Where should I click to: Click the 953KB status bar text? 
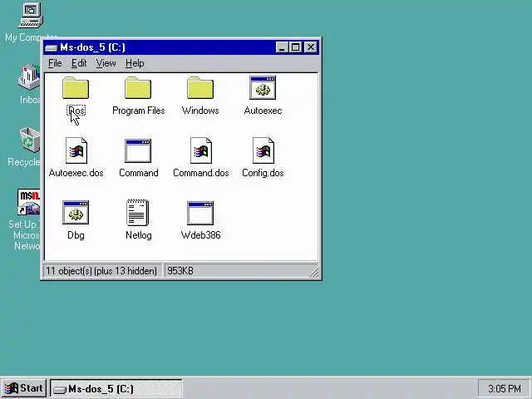coord(180,271)
